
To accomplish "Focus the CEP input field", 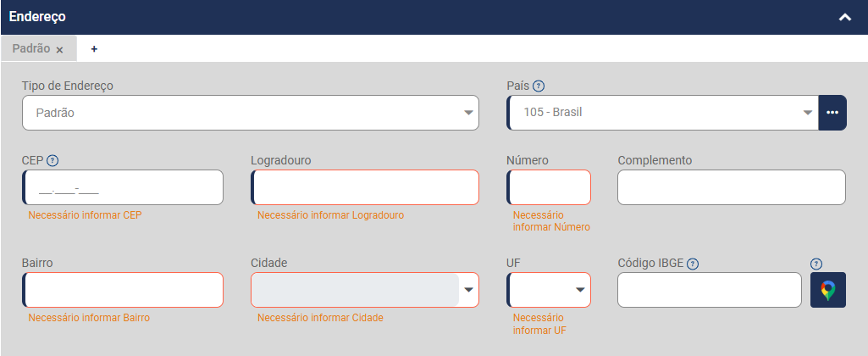I will click(x=124, y=187).
